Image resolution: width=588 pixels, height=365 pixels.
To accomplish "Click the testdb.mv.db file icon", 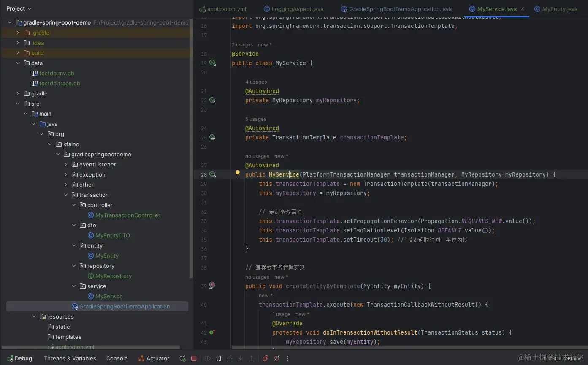I will 35,73.
